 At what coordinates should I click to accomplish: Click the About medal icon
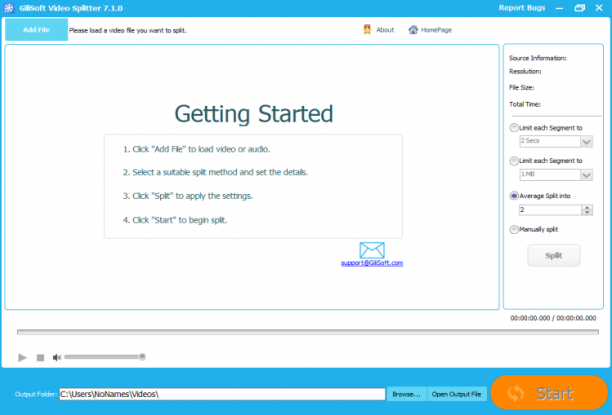tap(367, 30)
